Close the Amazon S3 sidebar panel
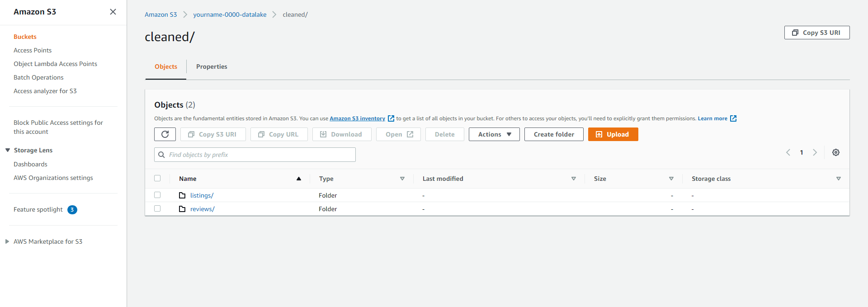 pos(113,12)
